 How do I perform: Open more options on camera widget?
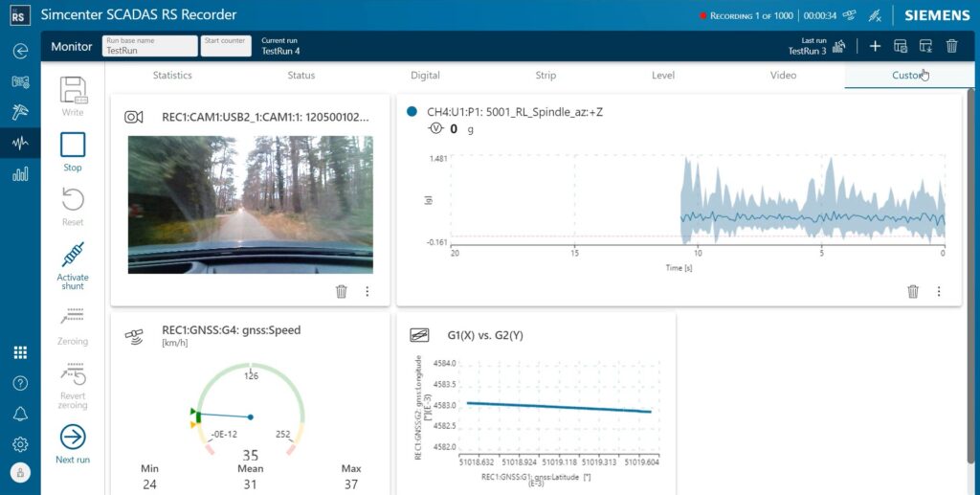click(367, 292)
